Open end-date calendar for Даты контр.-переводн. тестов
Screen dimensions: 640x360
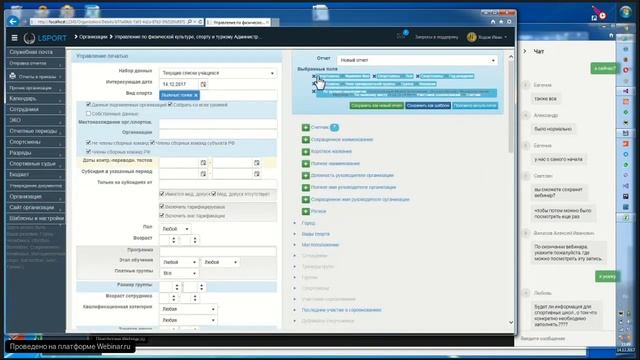257,162
